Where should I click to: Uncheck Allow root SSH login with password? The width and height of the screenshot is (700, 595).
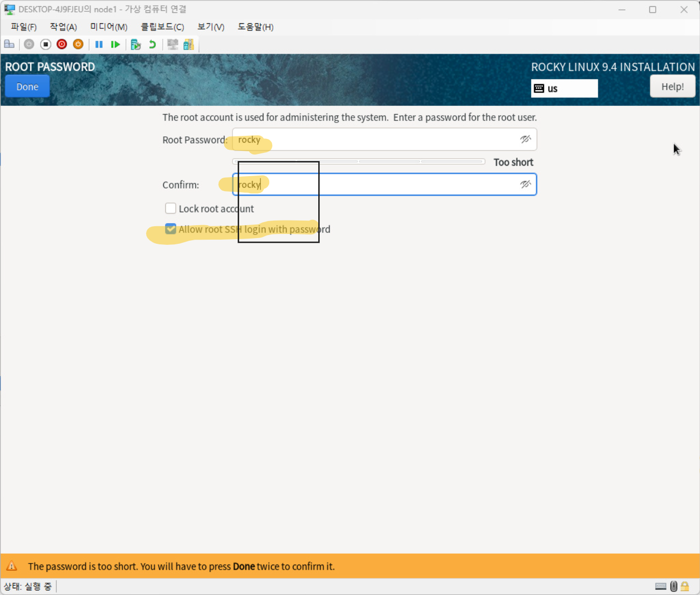[x=170, y=229]
